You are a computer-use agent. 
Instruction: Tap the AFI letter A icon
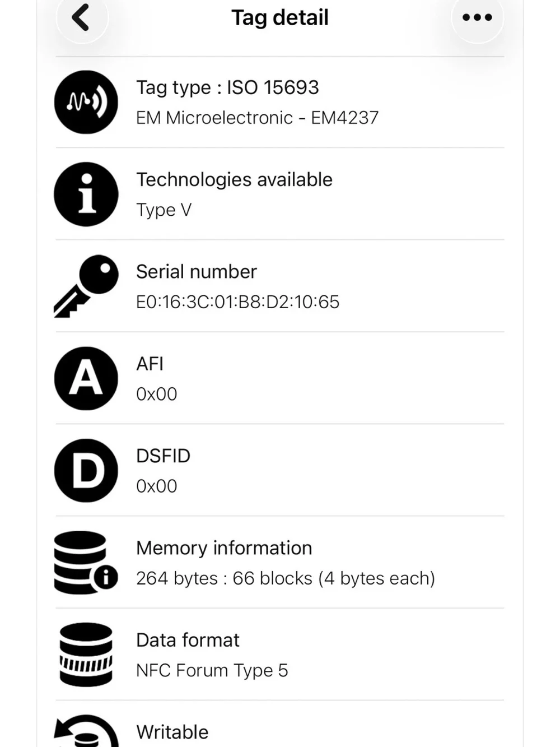tap(86, 378)
